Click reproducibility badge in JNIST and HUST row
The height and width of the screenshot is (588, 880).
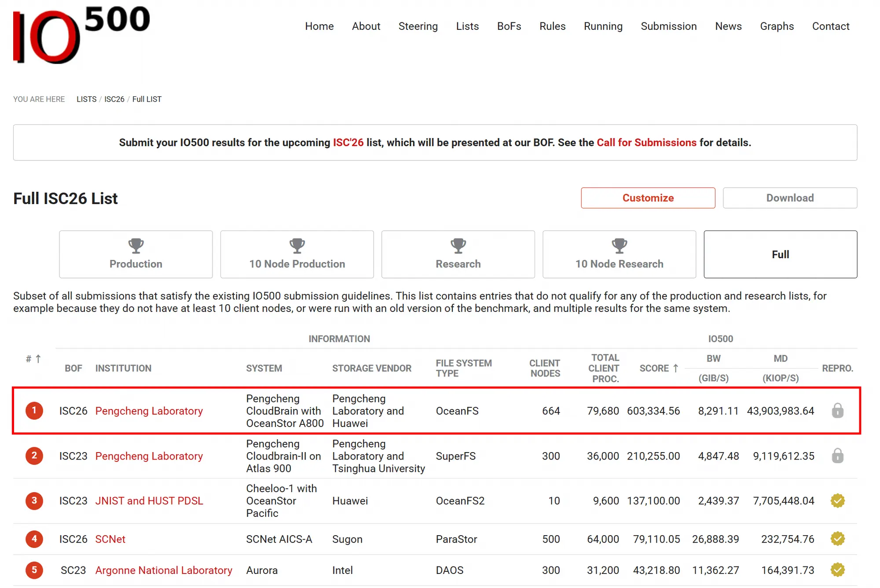click(837, 500)
